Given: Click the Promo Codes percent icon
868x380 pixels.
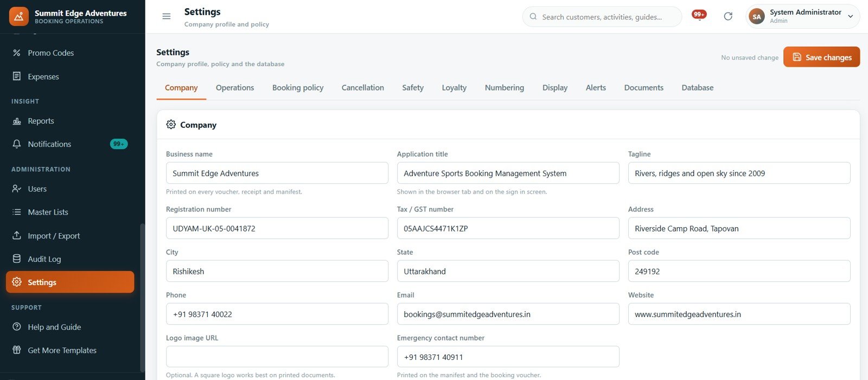Looking at the screenshot, I should pyautogui.click(x=17, y=53).
